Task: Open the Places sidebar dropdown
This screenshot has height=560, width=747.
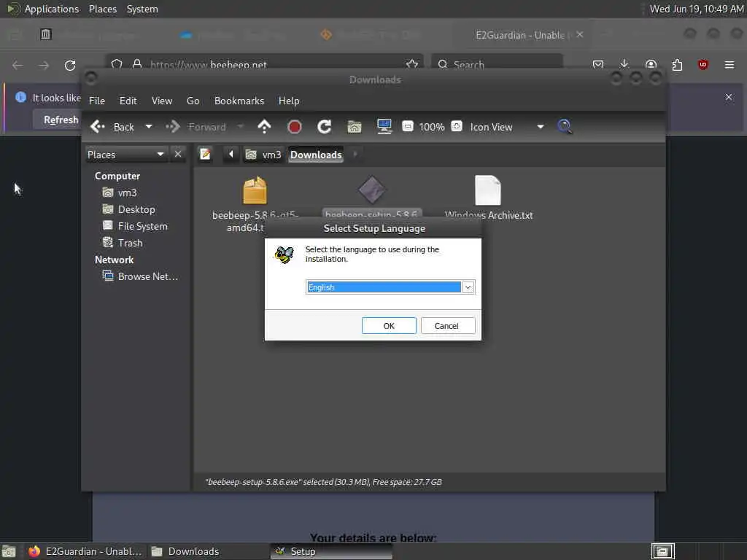Action: (125, 155)
